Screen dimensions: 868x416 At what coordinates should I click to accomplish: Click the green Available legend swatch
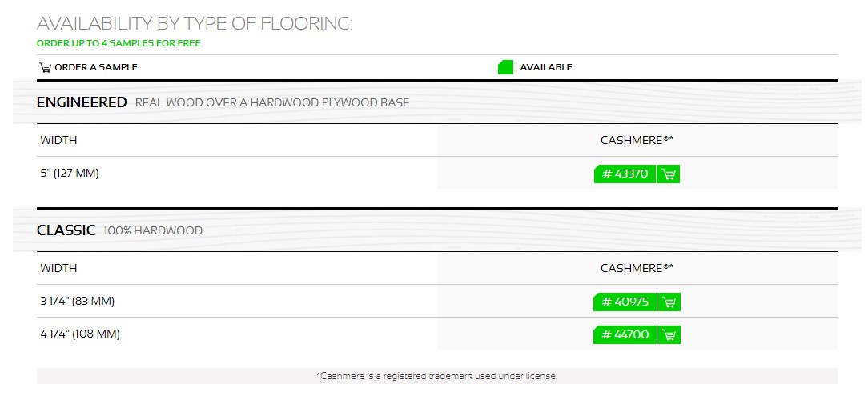[505, 67]
